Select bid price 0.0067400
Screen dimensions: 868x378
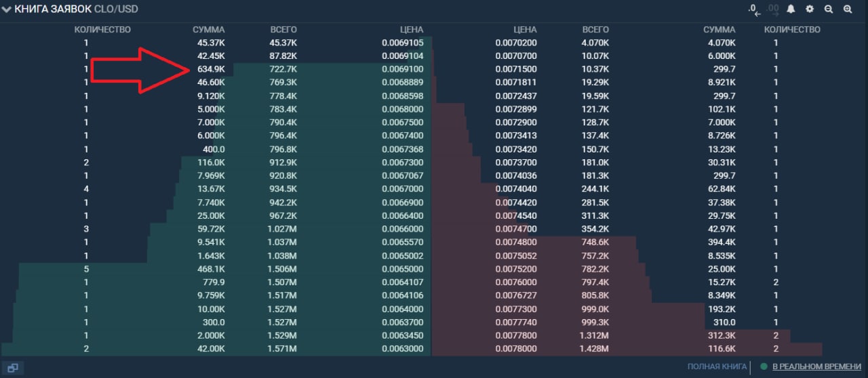click(402, 136)
